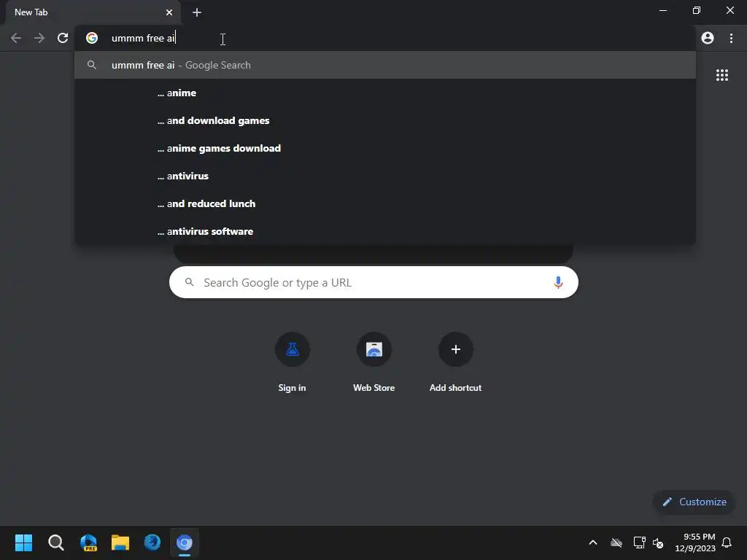The image size is (747, 560).
Task: Show hidden system tray icons
Action: tap(593, 542)
